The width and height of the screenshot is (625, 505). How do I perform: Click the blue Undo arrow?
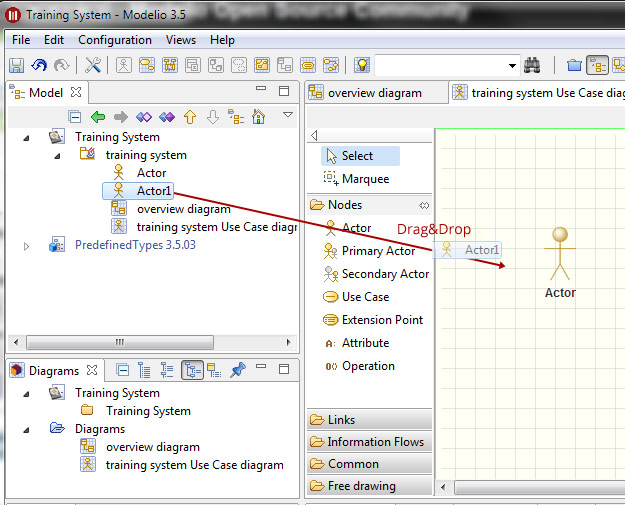pyautogui.click(x=39, y=65)
